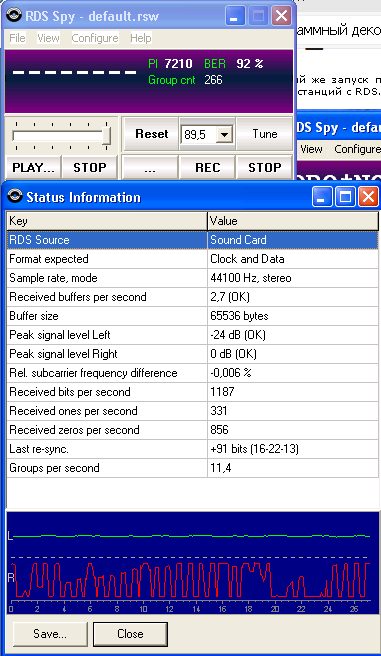Click STOP button next to REC
The image size is (381, 656).
(x=264, y=167)
